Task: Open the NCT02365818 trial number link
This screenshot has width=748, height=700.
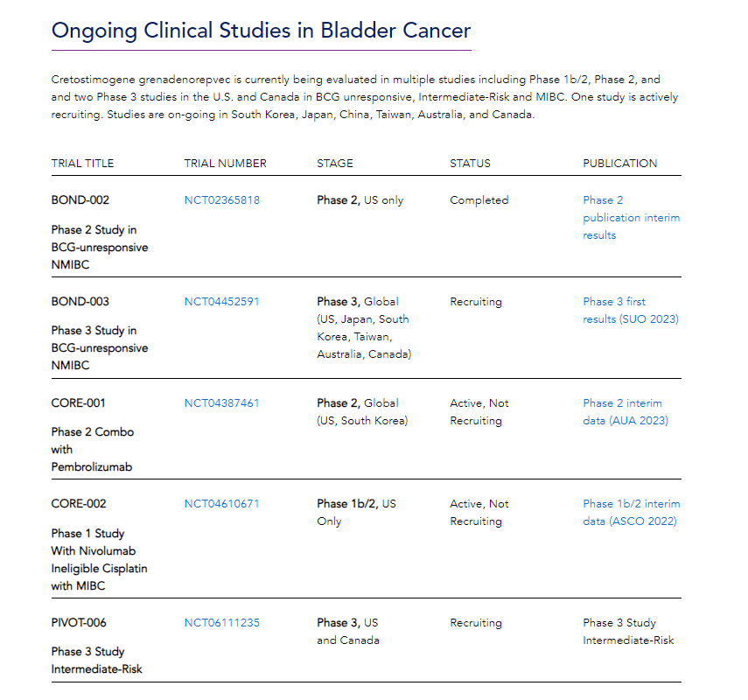Action: point(221,200)
